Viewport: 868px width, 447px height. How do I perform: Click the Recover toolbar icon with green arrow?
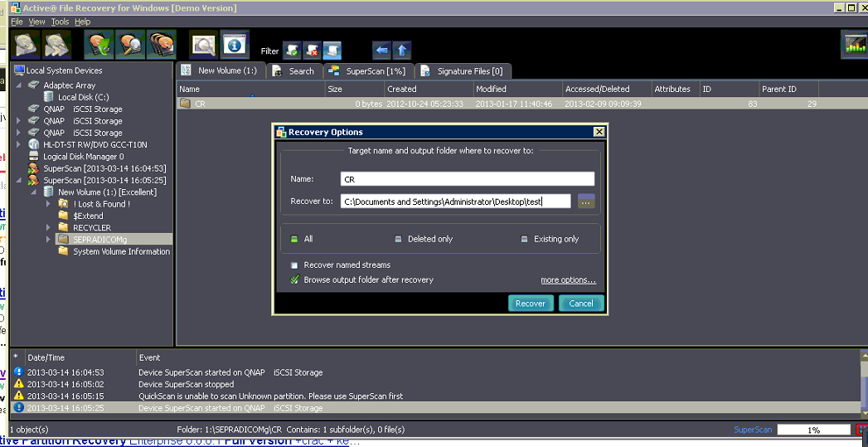click(x=99, y=45)
